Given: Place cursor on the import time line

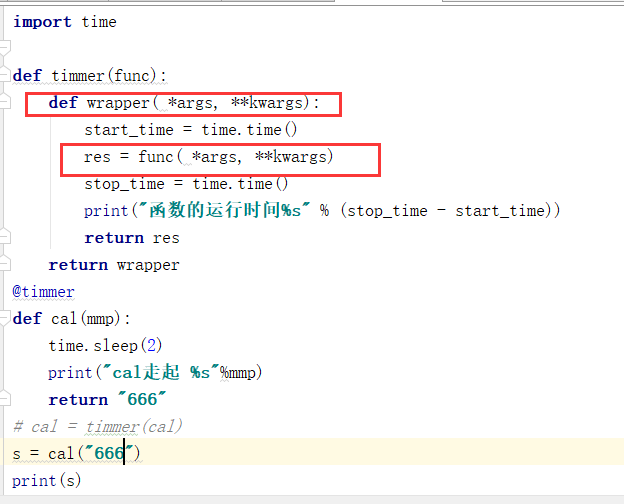Looking at the screenshot, I should [65, 21].
